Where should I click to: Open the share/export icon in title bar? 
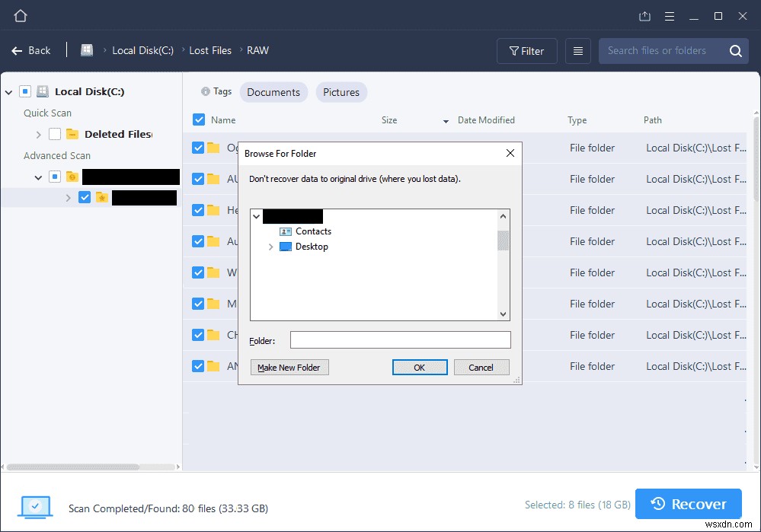click(644, 17)
